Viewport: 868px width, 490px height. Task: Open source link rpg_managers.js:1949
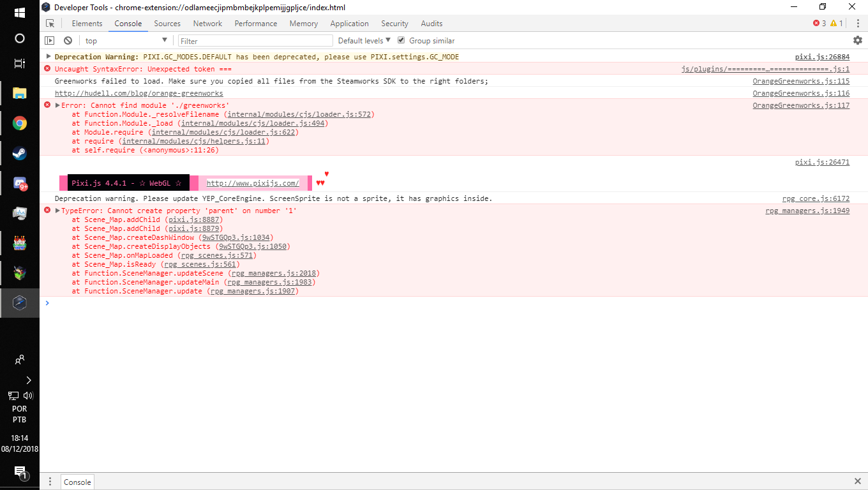tap(807, 211)
